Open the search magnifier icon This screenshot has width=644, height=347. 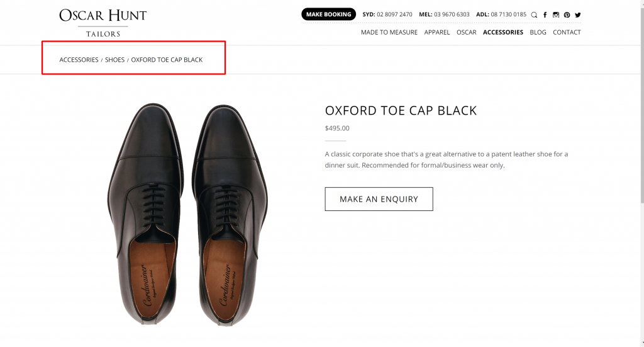coord(534,14)
